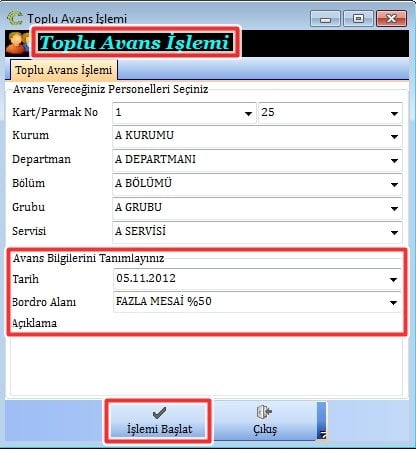Click the personnel users icon in header
This screenshot has height=451, width=416.
pos(18,43)
